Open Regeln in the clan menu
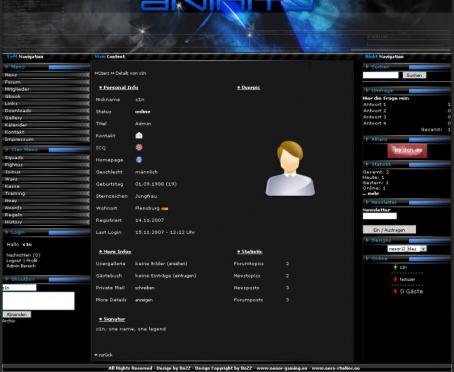The height and width of the screenshot is (372, 454). pos(46,215)
